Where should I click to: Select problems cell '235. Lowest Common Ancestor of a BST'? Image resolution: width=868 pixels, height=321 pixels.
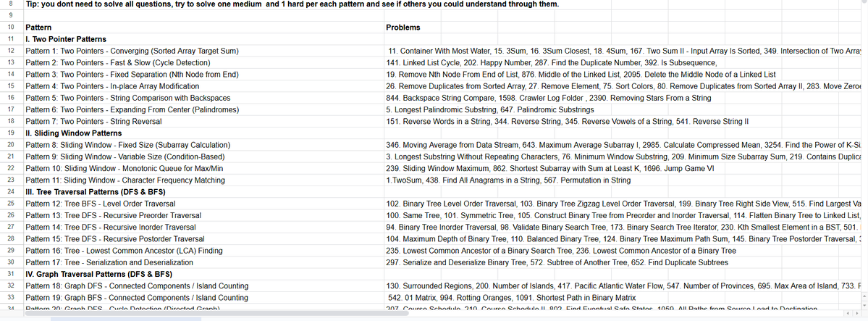(x=561, y=251)
